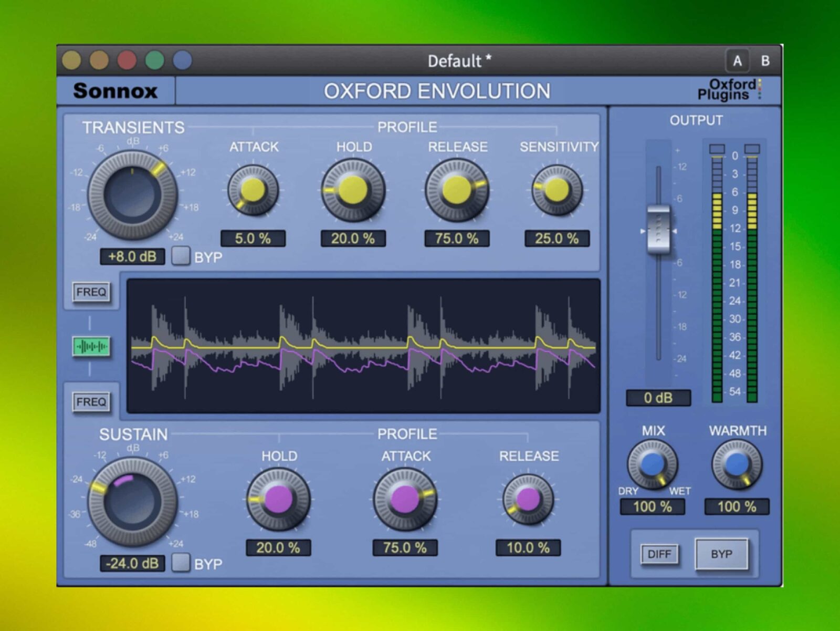This screenshot has width=840, height=631.
Task: Expand the Transients FREQ panel
Action: click(x=91, y=292)
